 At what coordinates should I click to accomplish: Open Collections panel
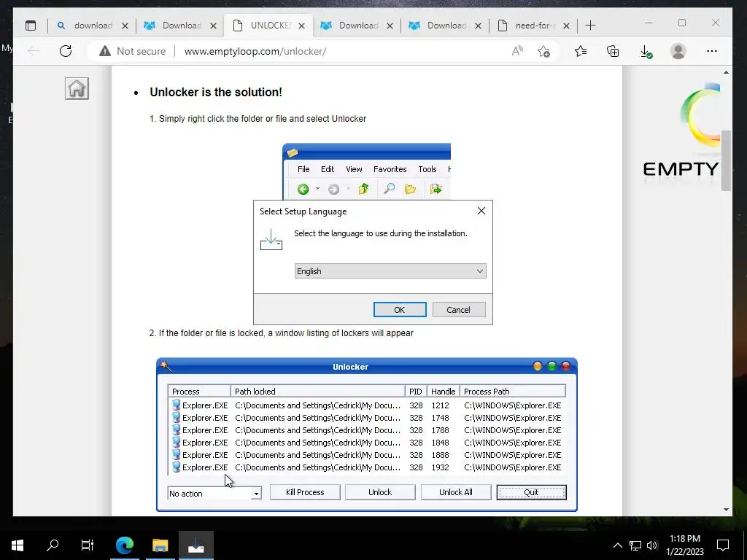point(613,51)
